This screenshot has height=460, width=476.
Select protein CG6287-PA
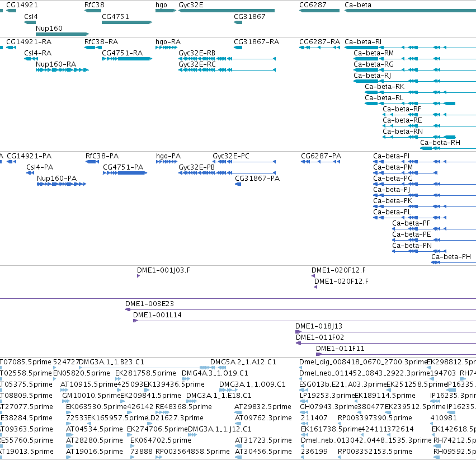[x=321, y=156]
